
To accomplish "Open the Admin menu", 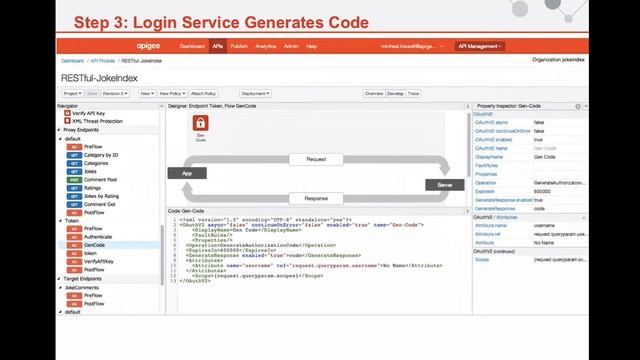I will 291,46.
